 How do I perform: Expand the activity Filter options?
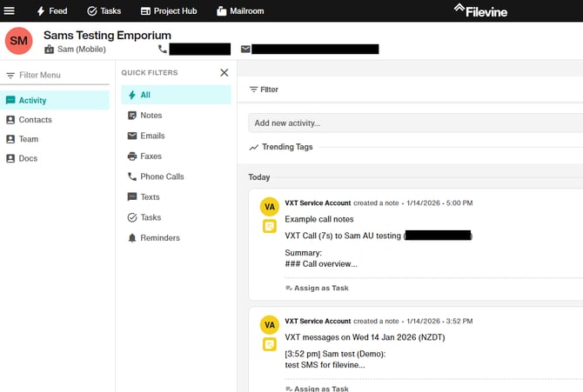(x=264, y=90)
